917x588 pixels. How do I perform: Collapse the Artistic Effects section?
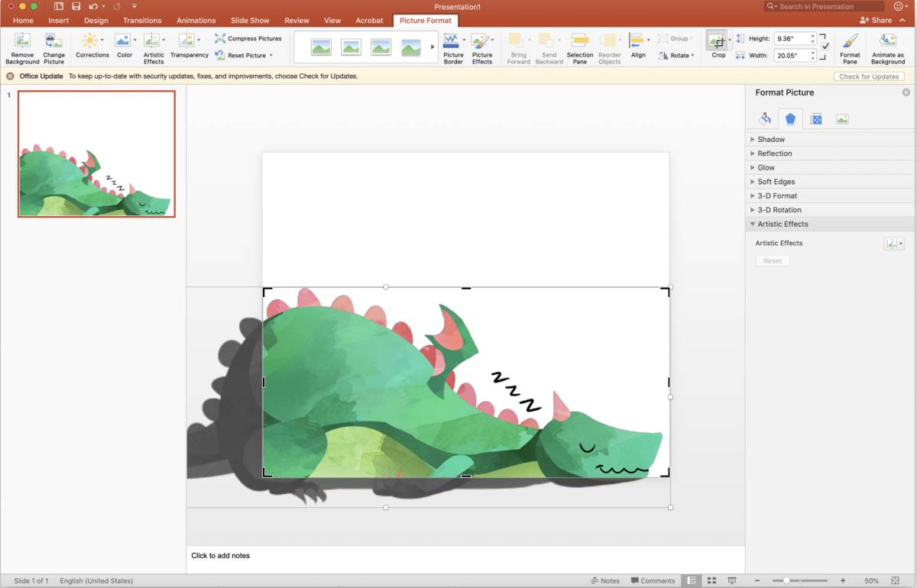(x=783, y=225)
